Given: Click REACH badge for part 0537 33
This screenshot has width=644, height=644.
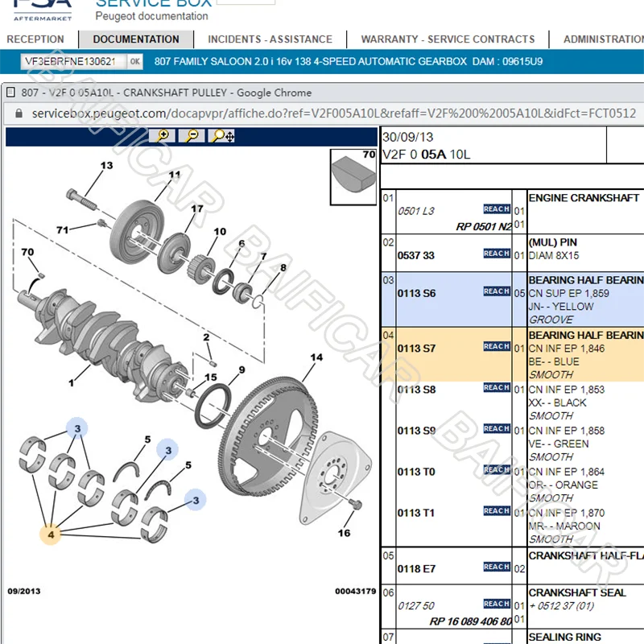Looking at the screenshot, I should coord(497,254).
